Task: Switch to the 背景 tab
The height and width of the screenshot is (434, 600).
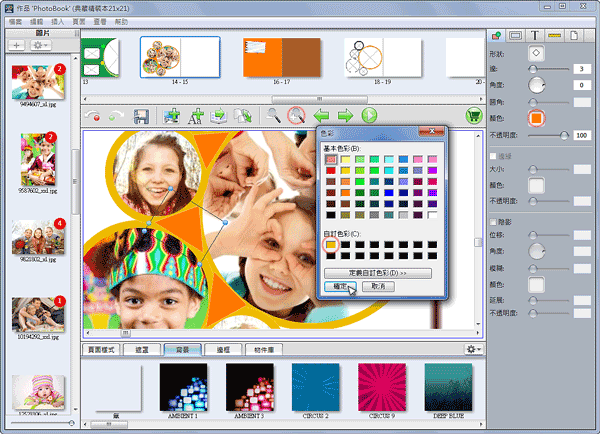Action: tap(183, 349)
